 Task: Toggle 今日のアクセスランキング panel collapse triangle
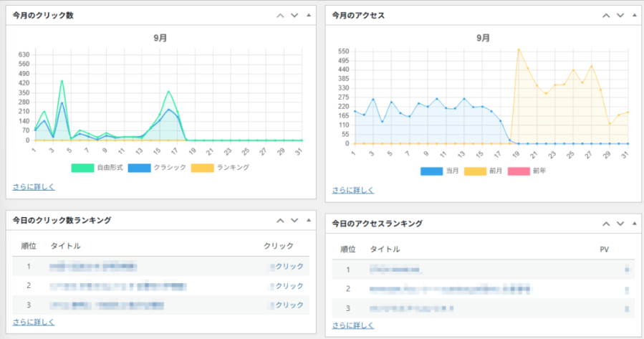[634, 224]
